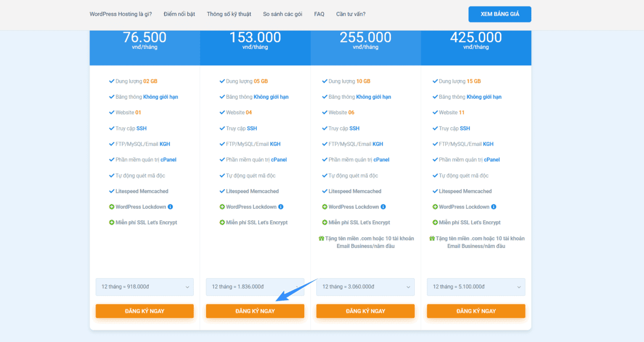Viewport: 644px width, 342px height.
Task: Click 'Website 04' text
Action: [239, 112]
